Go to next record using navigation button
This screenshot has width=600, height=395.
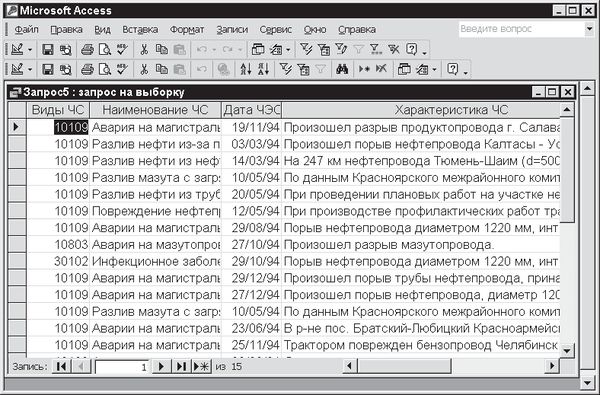[x=161, y=366]
